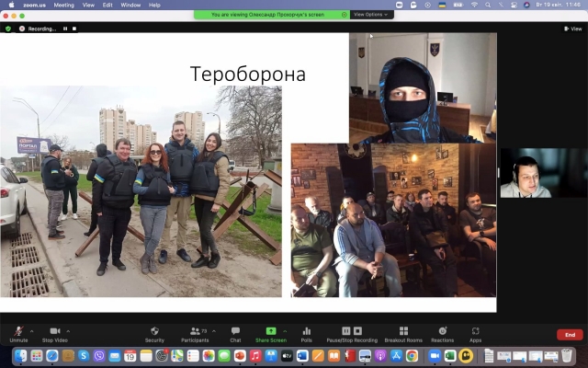Viewport: 588px width, 368px height.
Task: Open Control Center in menu bar
Action: tap(514, 5)
